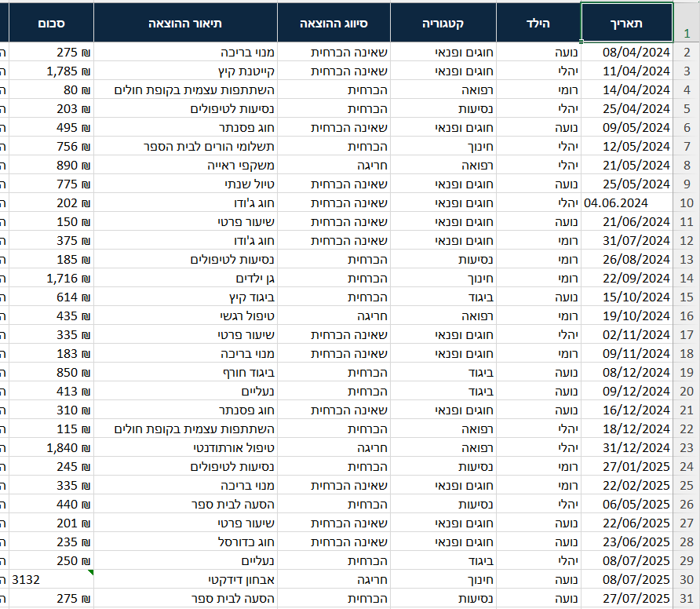Image resolution: width=700 pixels, height=609 pixels.
Task: Select amount cell ₪ 80
Action: pos(51,89)
